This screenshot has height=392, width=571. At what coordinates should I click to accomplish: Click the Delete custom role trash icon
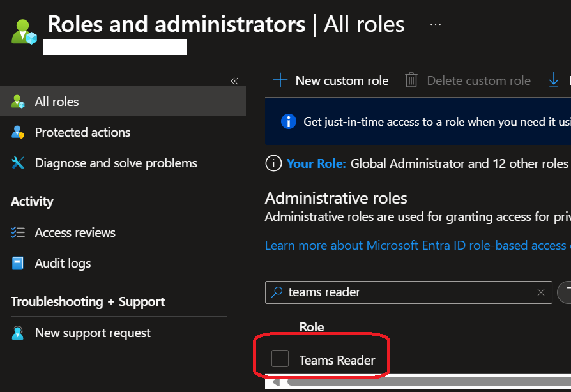pyautogui.click(x=411, y=80)
